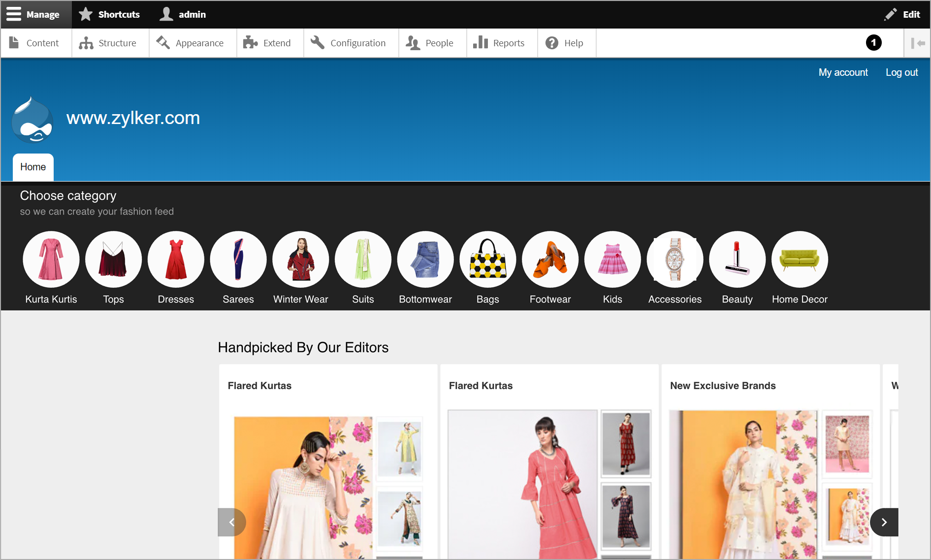Expand the admin user menu
The height and width of the screenshot is (560, 931).
point(183,14)
